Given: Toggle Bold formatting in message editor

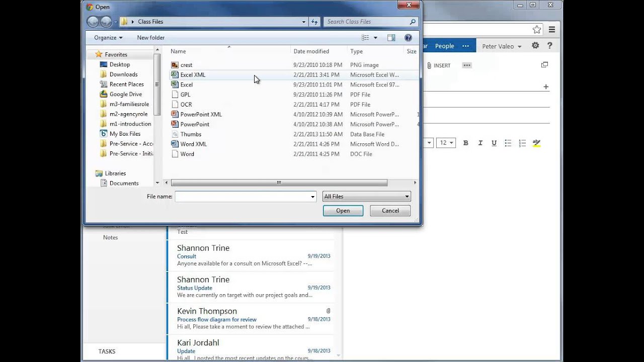Looking at the screenshot, I should click(466, 143).
